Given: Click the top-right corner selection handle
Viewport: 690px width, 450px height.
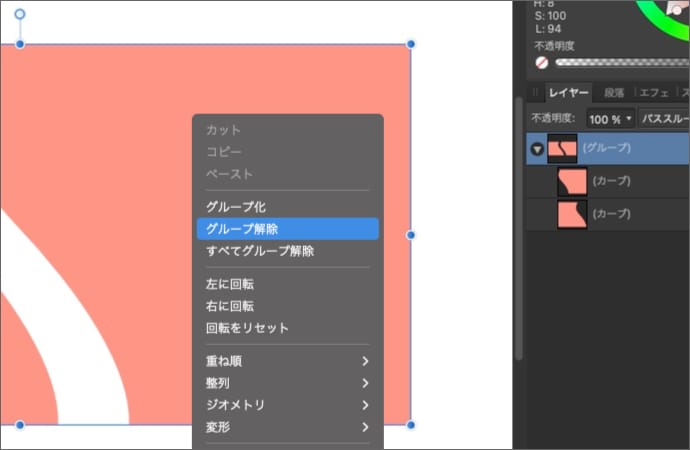Looking at the screenshot, I should 411,44.
